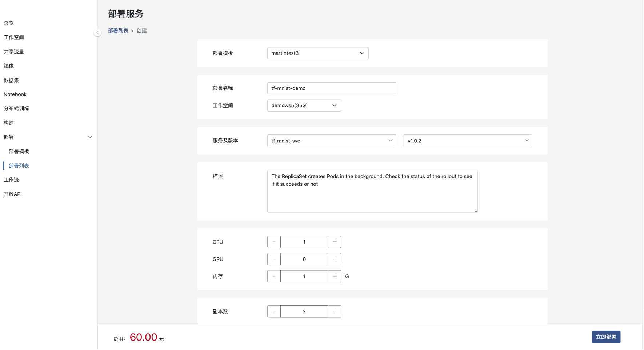Decrease 副本数 with minus icon
644x350 pixels.
tap(274, 311)
